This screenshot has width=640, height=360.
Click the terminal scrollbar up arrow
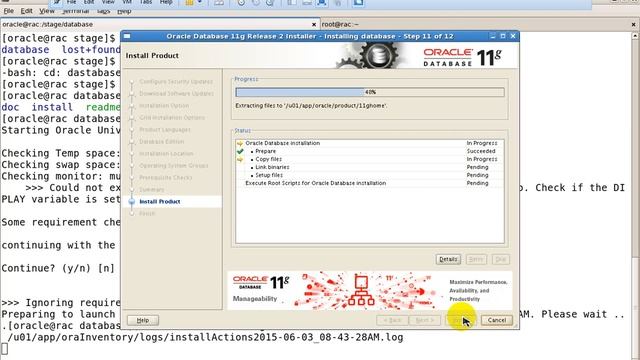pyautogui.click(x=636, y=36)
